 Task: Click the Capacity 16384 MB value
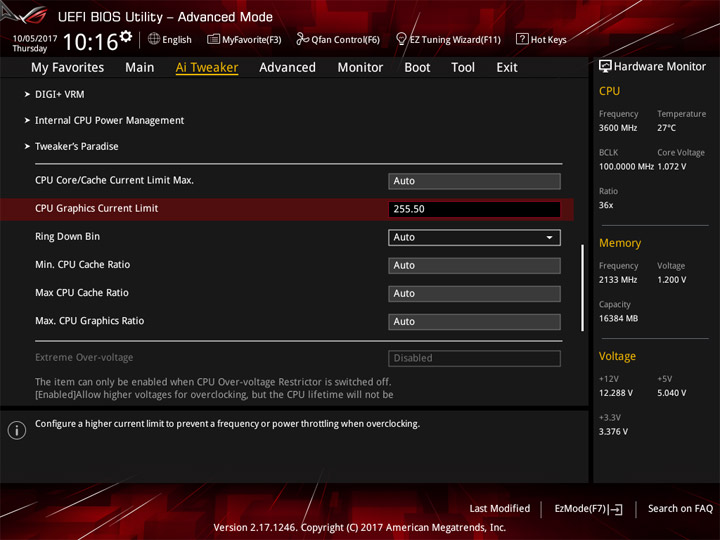(x=618, y=318)
